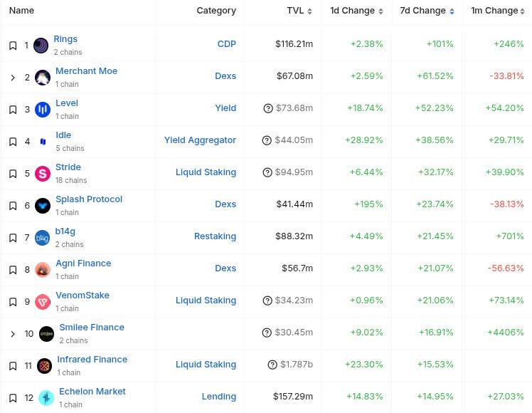Click the Stride pink logo icon

coord(43,174)
